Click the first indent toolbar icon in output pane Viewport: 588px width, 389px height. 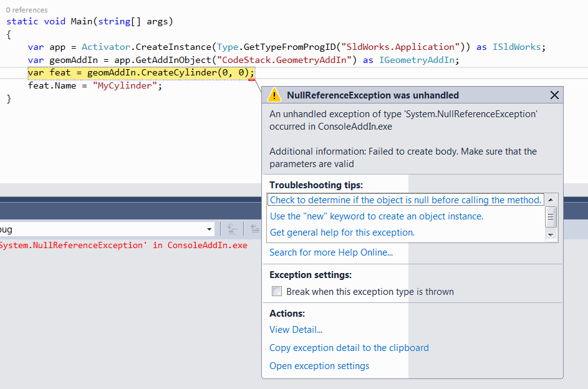tap(232, 229)
